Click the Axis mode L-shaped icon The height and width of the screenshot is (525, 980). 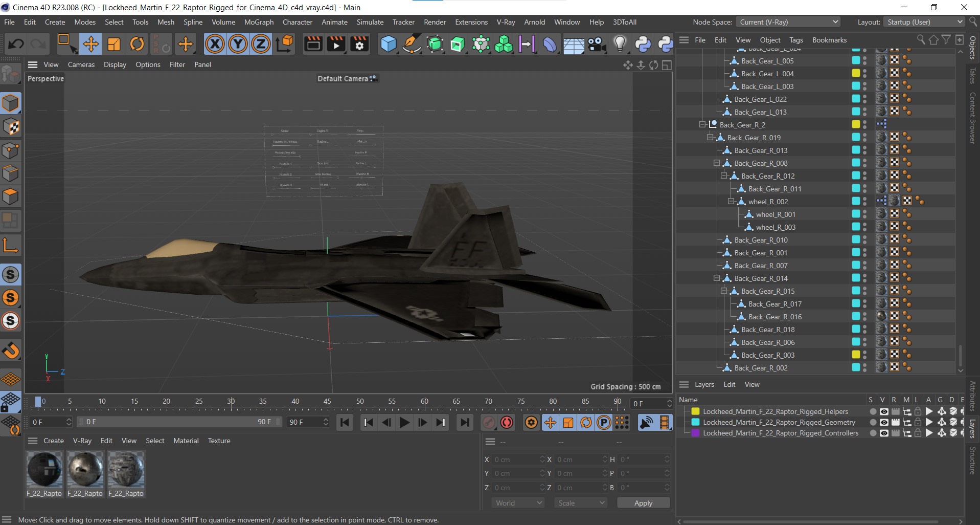click(10, 245)
